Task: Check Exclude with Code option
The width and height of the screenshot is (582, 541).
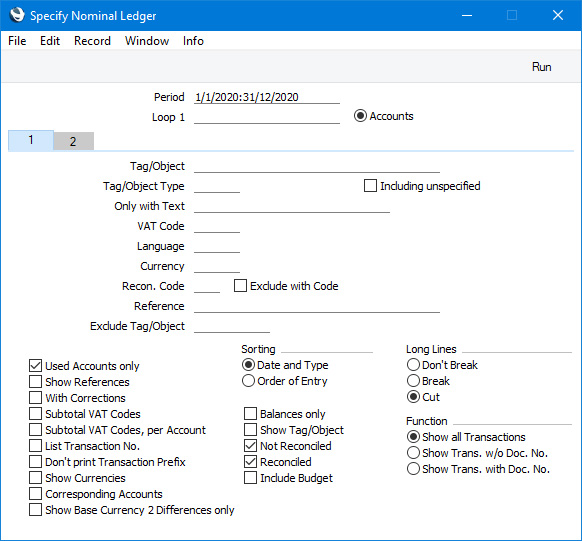Action: (240, 286)
